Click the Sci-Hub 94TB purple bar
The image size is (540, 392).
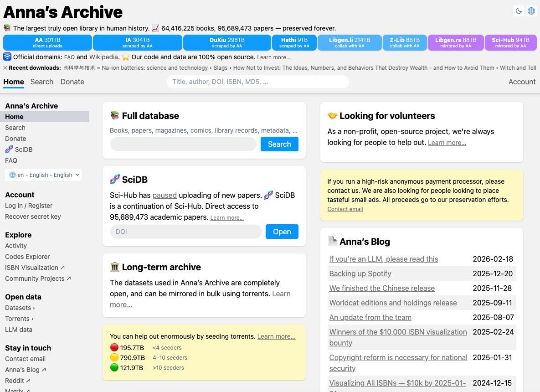pyautogui.click(x=510, y=42)
